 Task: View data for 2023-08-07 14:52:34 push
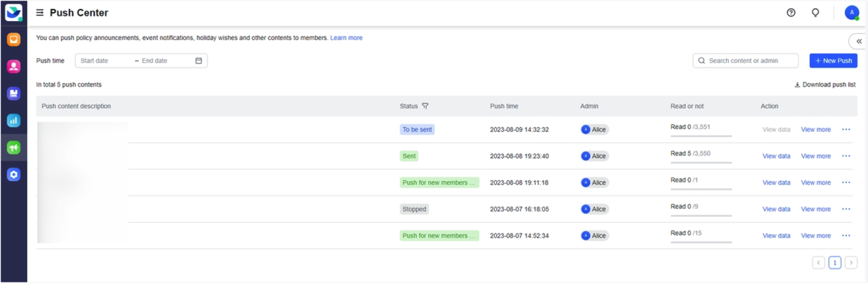776,236
